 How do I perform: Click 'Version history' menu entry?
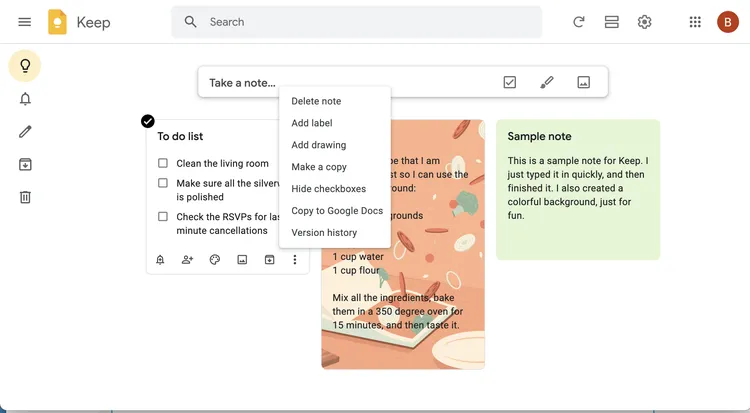pos(324,233)
